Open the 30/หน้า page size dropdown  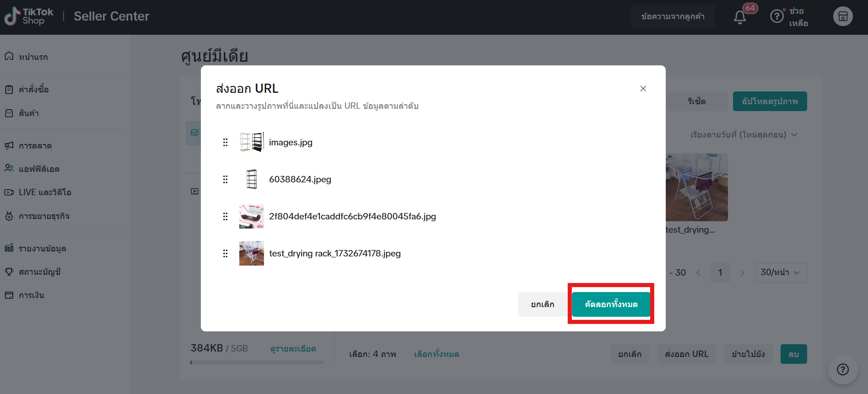point(781,272)
